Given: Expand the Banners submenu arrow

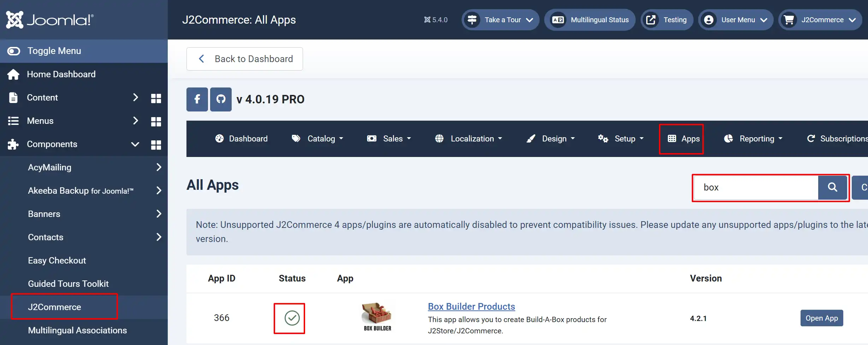Looking at the screenshot, I should tap(159, 214).
